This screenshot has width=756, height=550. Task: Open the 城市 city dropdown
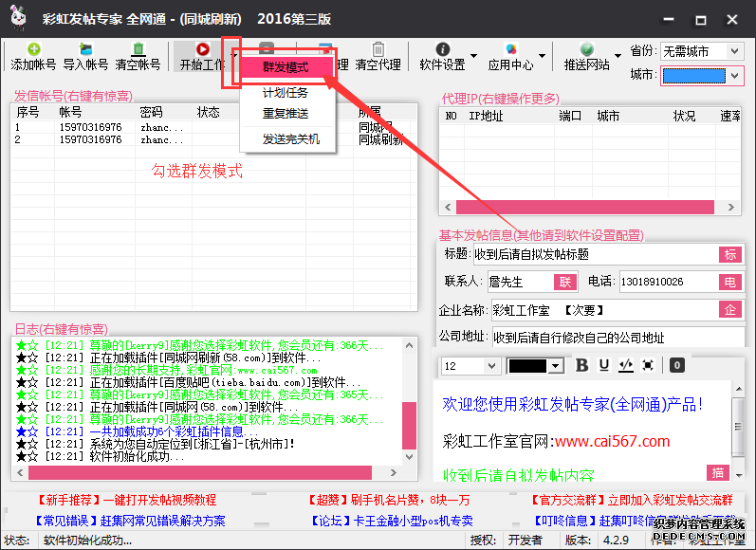pos(735,76)
